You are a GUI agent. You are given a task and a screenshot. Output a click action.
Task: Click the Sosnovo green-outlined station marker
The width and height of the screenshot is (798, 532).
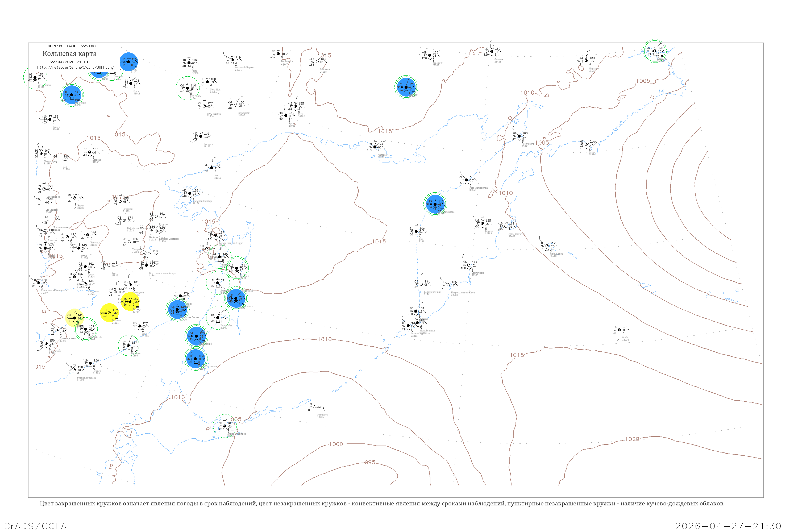pyautogui.click(x=128, y=345)
